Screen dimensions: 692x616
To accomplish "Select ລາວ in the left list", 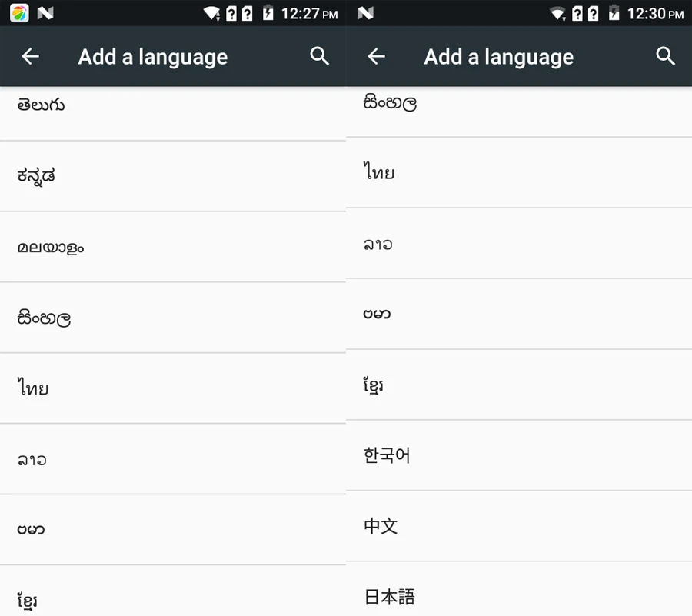I will click(x=173, y=459).
